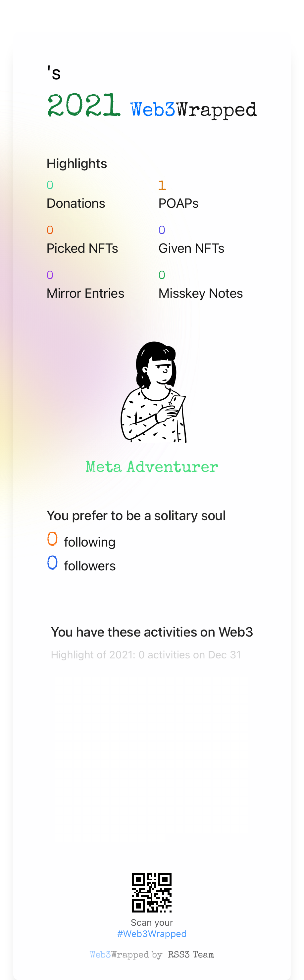Click the Web3Wrapped logo title
Image resolution: width=304 pixels, height=980 pixels.
[193, 110]
